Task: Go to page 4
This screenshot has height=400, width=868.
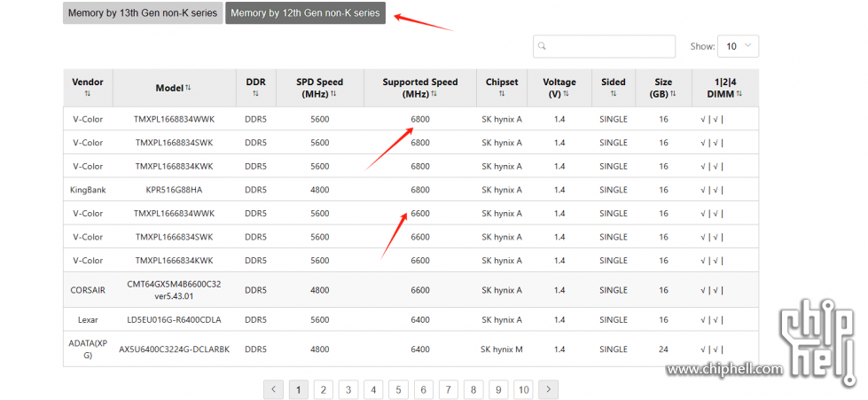Action: tap(373, 390)
